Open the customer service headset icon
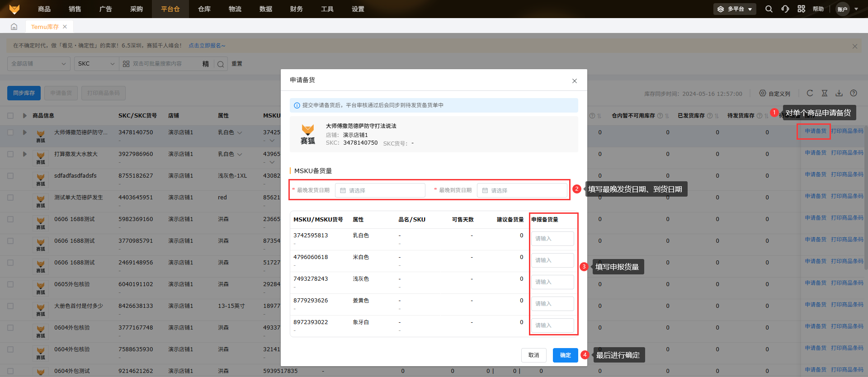The image size is (868, 377). pos(785,9)
